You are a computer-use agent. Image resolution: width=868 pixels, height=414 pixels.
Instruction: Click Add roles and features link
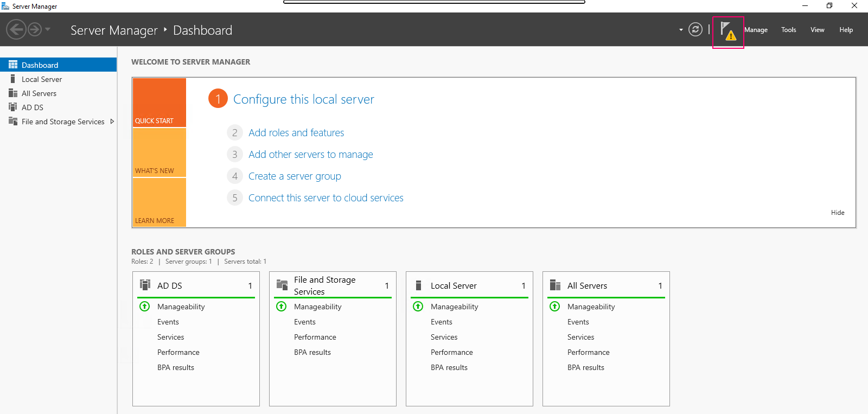point(296,132)
